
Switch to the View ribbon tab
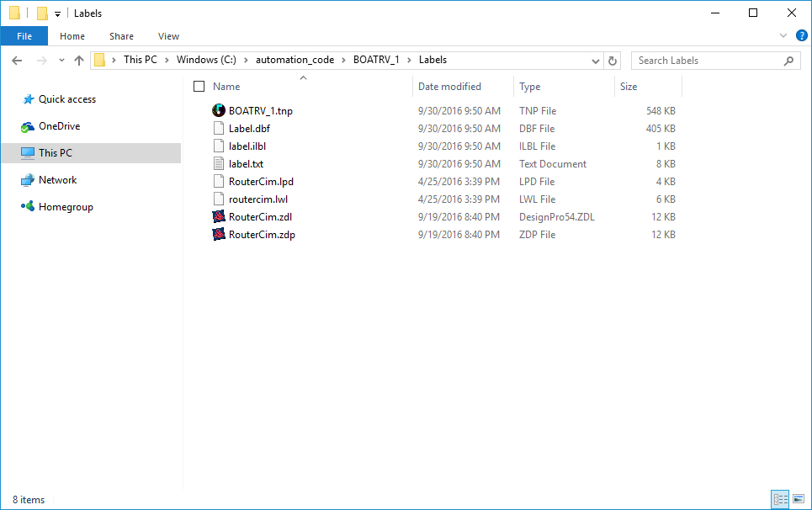tap(168, 36)
